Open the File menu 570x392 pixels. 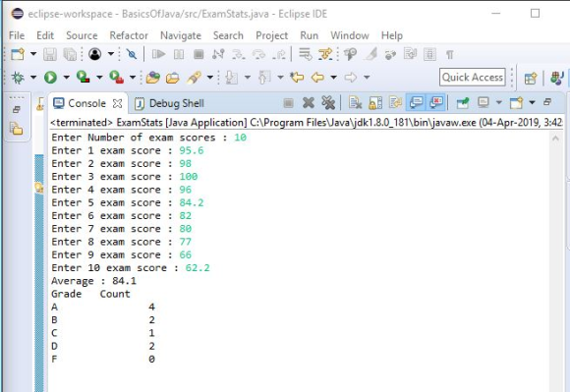[x=17, y=35]
